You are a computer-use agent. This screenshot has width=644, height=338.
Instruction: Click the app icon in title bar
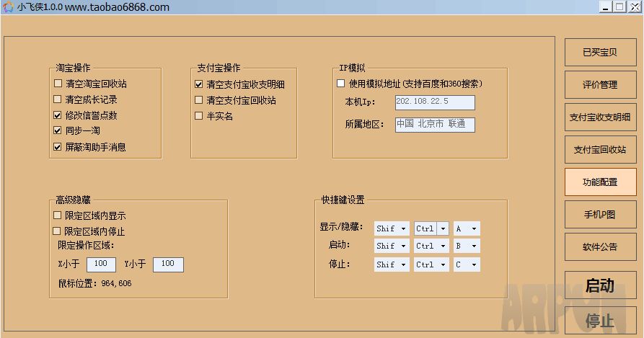(x=8, y=7)
